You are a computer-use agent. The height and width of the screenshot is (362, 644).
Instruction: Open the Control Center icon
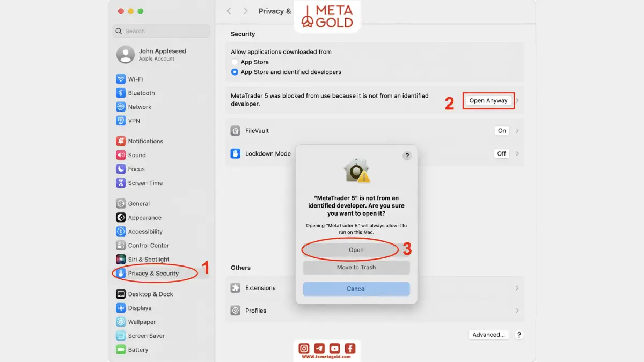point(121,246)
